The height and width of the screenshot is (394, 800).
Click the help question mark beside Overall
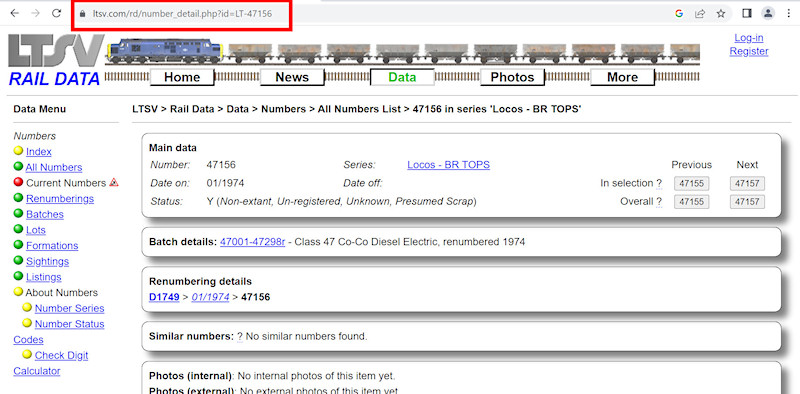pos(659,202)
